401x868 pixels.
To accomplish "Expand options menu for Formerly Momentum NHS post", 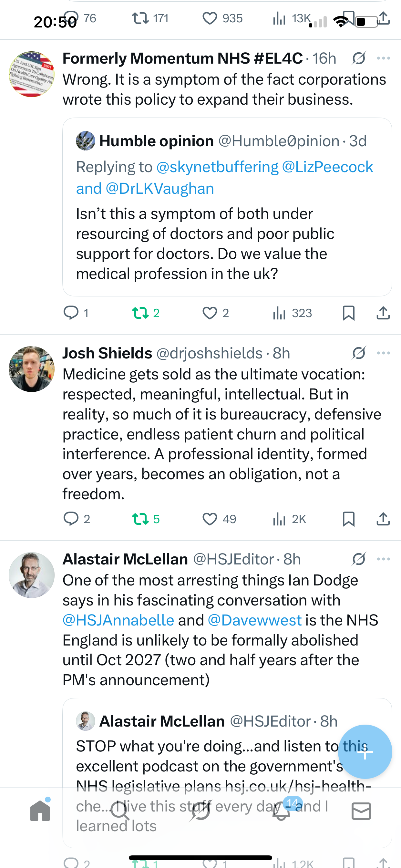I will tap(384, 58).
